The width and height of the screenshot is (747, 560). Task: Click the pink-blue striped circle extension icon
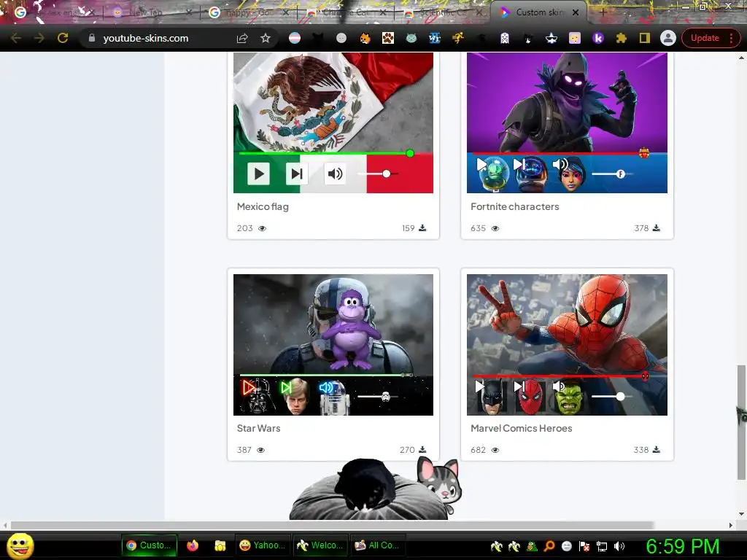[x=295, y=38]
